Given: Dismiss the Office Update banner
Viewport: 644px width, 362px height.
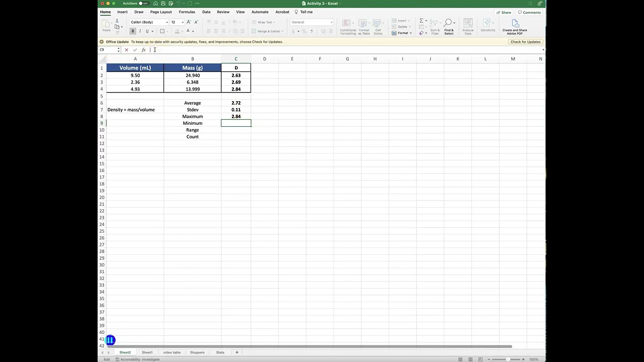Looking at the screenshot, I should coord(102,42).
